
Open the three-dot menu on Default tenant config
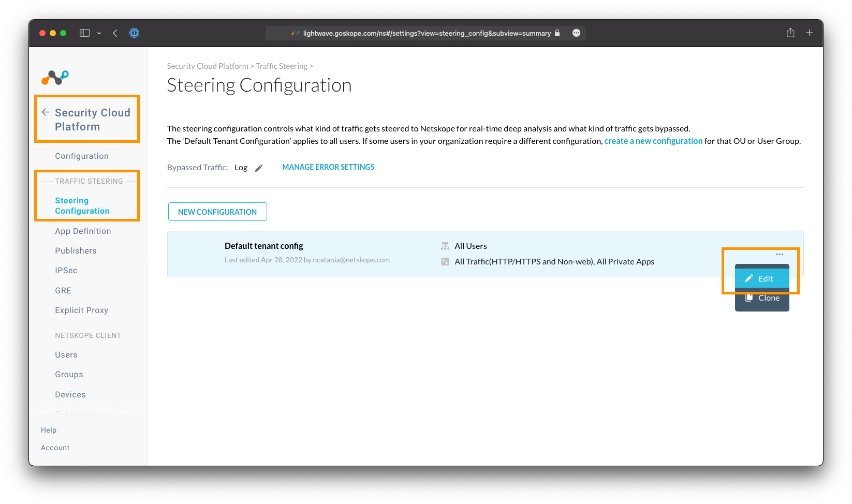(779, 255)
